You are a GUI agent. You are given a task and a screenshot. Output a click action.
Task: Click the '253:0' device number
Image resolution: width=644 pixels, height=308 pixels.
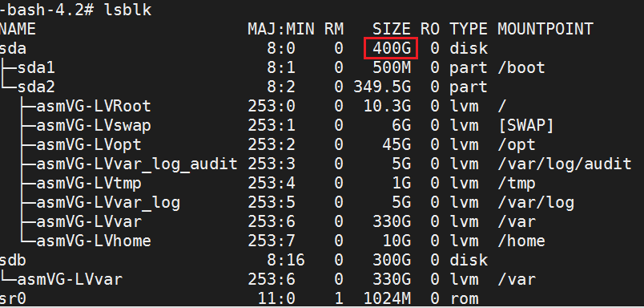coord(272,106)
